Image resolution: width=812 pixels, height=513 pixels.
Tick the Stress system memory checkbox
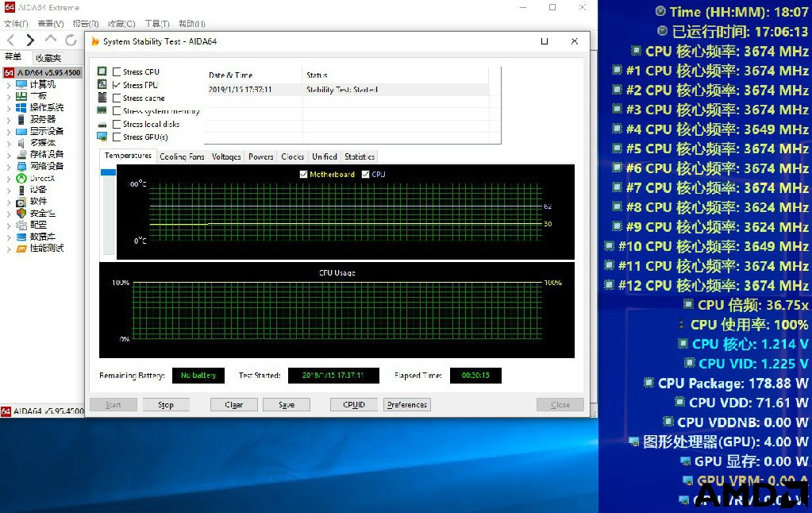(x=117, y=111)
